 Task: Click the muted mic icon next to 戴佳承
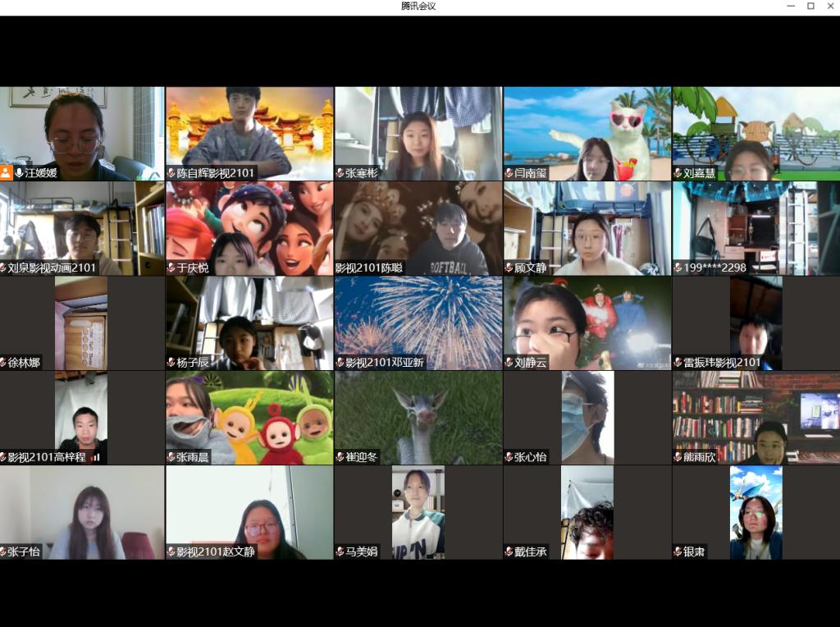(x=509, y=551)
